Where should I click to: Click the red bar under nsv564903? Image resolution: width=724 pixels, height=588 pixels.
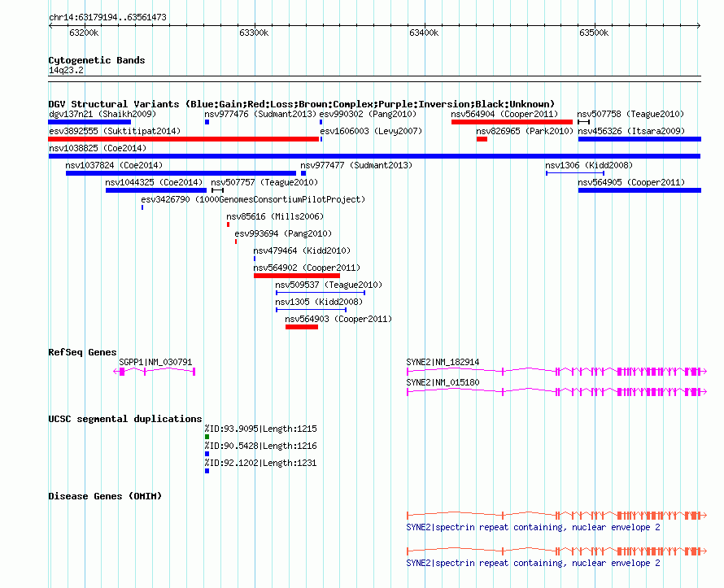[302, 327]
